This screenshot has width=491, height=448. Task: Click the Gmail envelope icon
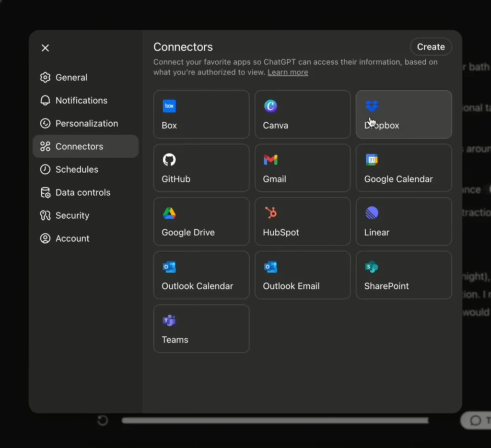tap(270, 160)
